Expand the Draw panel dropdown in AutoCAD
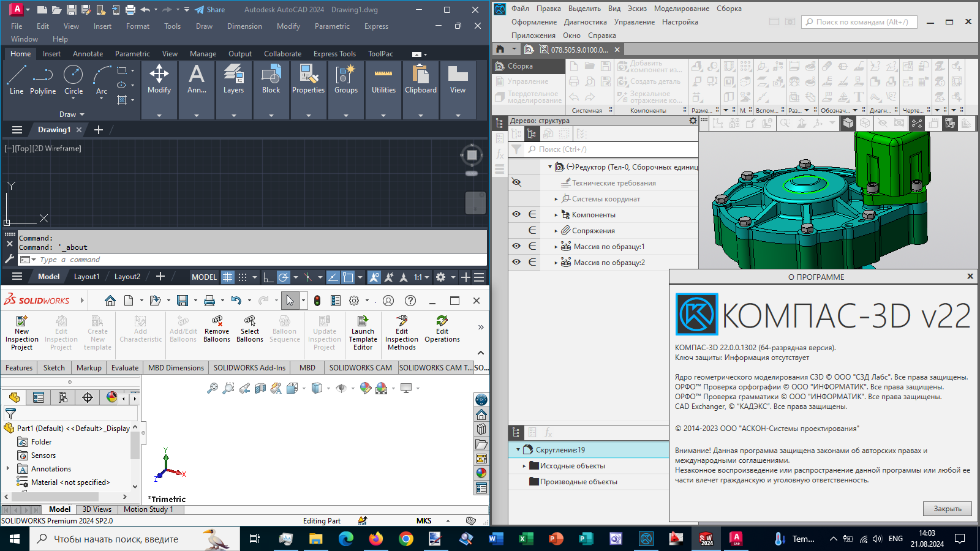Screen dimensions: 980x551 click(x=72, y=114)
